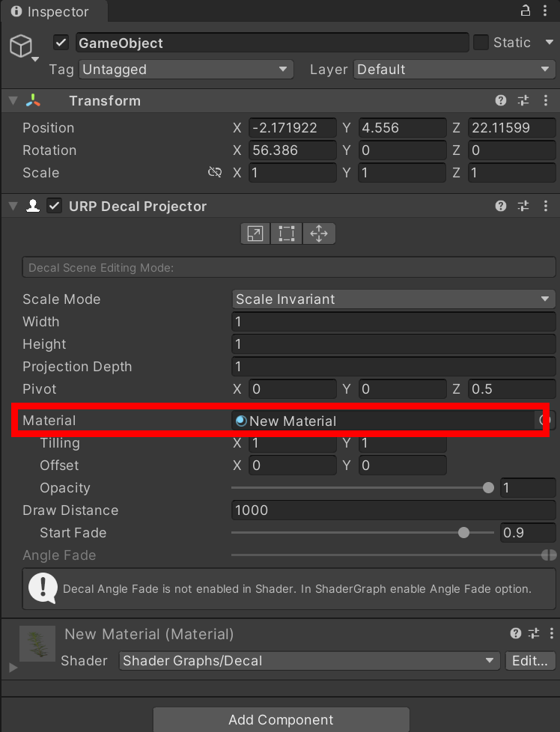Select decal crop edit mode tool

coord(286,234)
